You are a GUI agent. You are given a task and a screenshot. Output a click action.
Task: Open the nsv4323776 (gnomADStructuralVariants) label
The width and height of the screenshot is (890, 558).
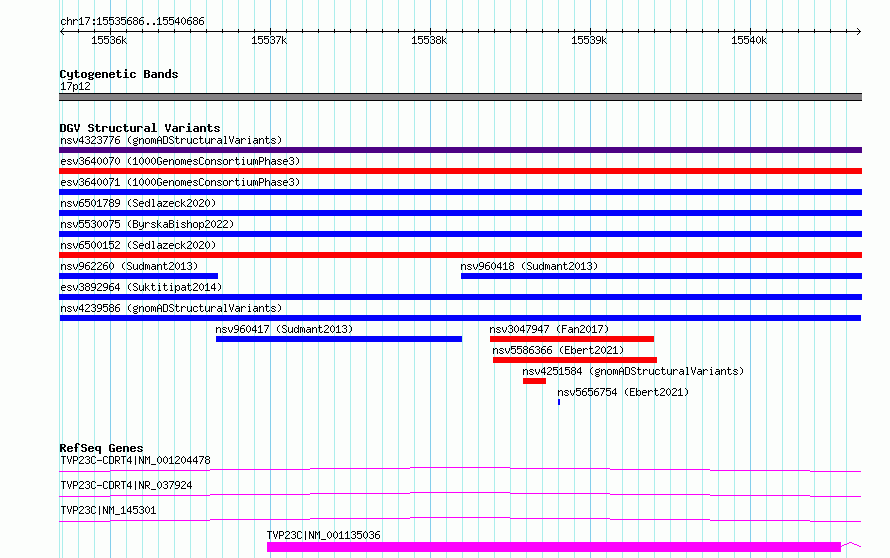tap(171, 140)
